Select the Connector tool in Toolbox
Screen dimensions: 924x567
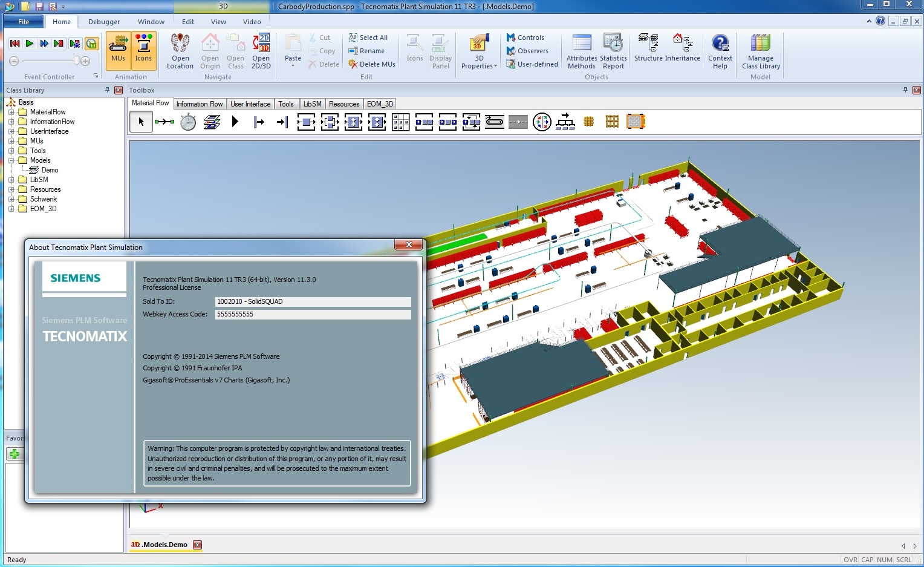[164, 122]
